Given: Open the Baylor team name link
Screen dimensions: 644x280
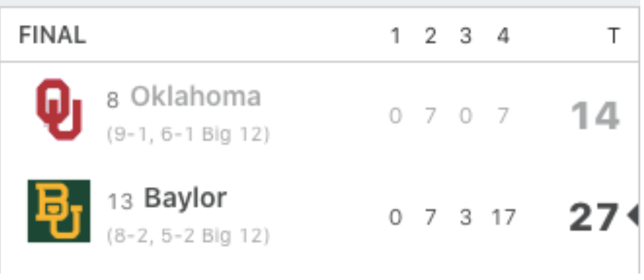Looking at the screenshot, I should [186, 199].
